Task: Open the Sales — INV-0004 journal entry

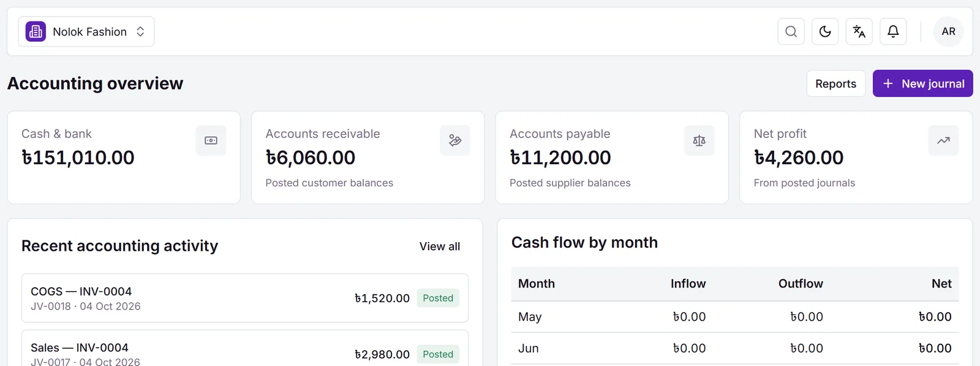Action: coord(245,348)
